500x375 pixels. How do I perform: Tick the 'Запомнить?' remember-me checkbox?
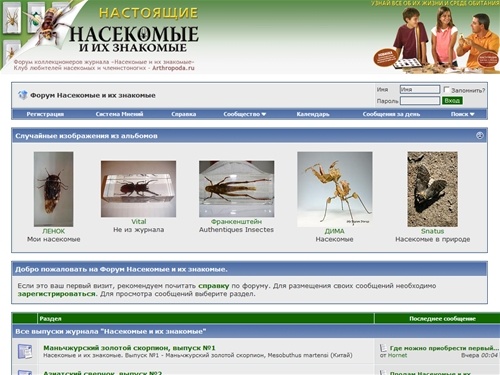447,89
